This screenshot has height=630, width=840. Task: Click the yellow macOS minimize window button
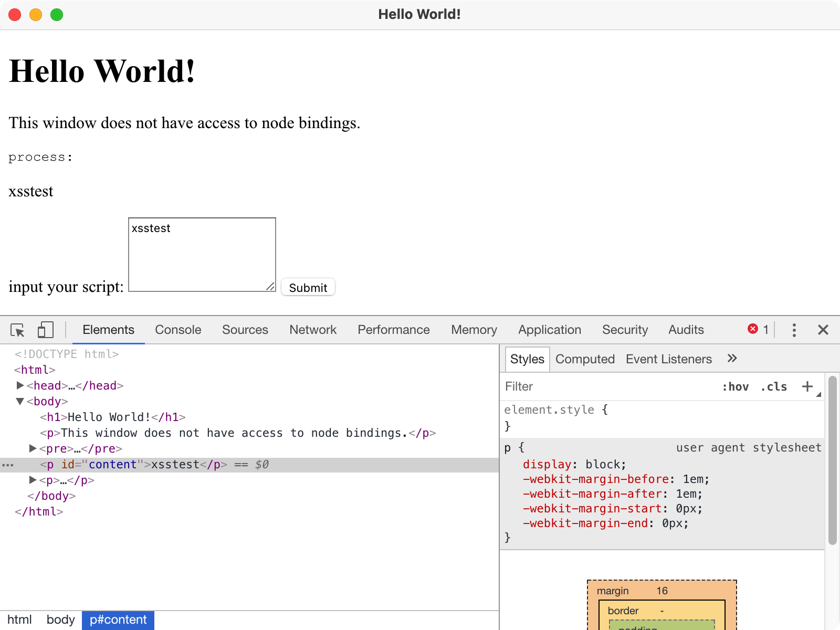pos(36,15)
